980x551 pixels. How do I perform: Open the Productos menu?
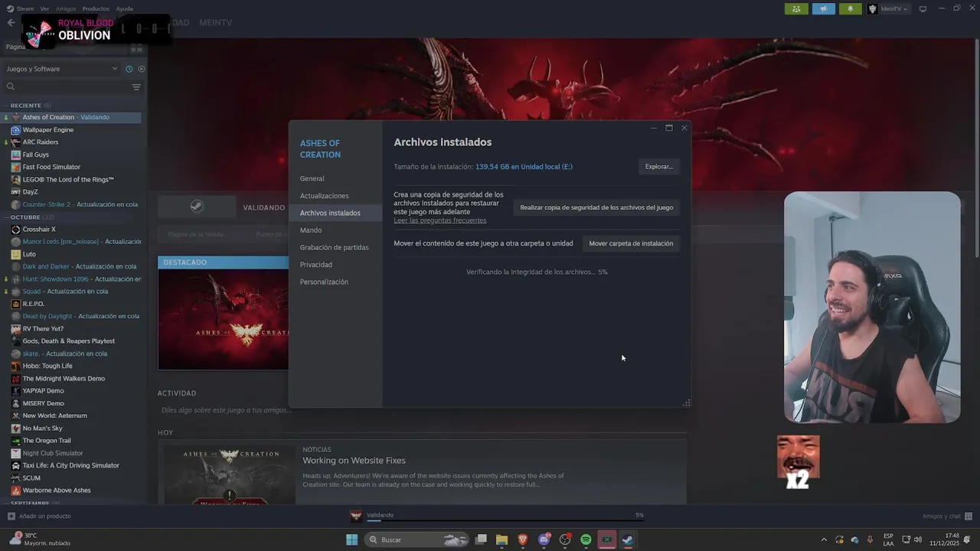[96, 8]
